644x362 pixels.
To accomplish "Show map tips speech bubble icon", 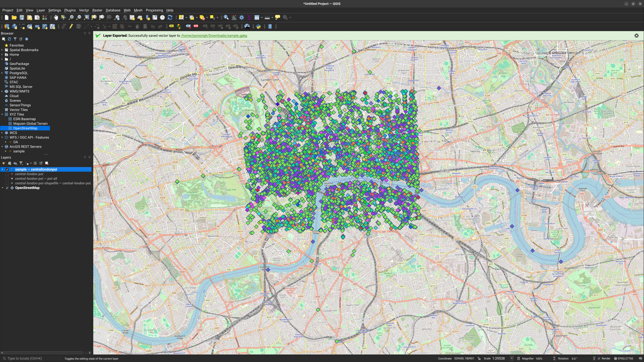I will (278, 17).
